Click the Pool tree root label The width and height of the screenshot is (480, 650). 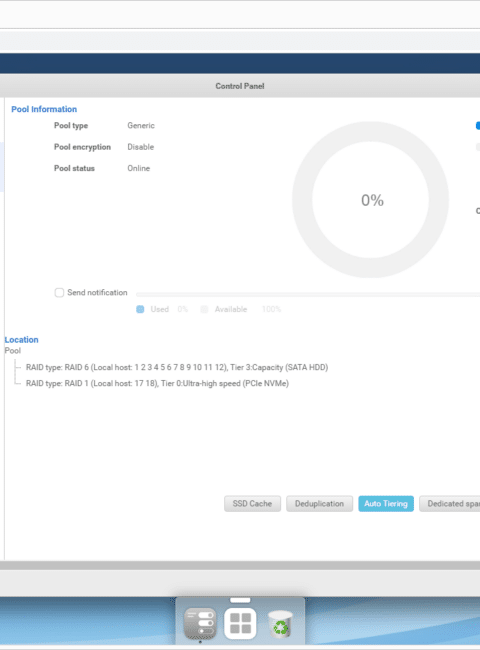[12, 351]
